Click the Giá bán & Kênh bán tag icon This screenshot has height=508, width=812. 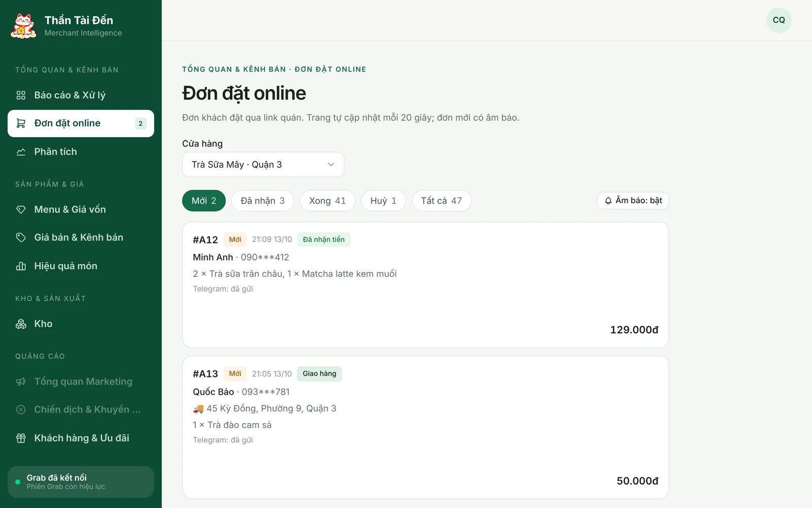pyautogui.click(x=21, y=237)
